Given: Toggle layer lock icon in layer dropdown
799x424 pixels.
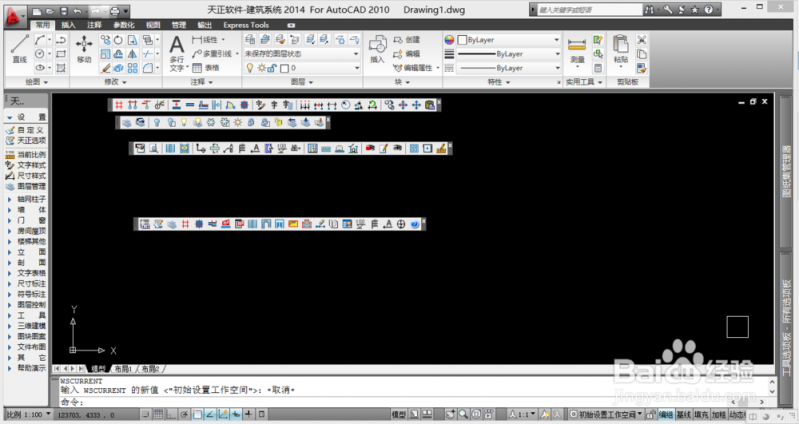Looking at the screenshot, I should tap(272, 68).
